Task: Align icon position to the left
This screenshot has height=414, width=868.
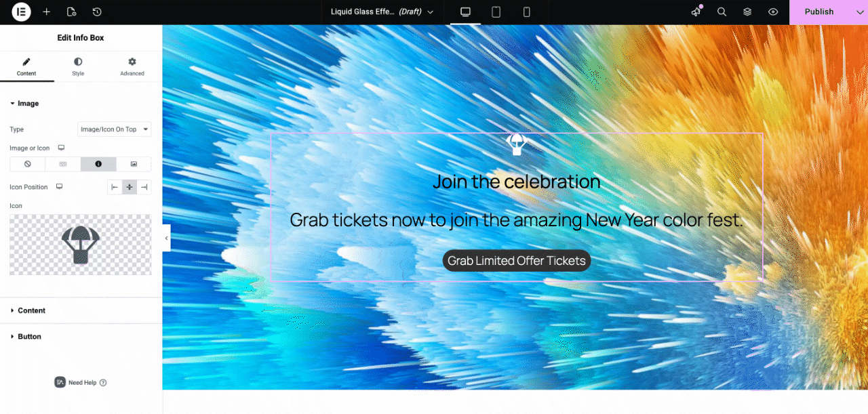Action: click(x=115, y=187)
